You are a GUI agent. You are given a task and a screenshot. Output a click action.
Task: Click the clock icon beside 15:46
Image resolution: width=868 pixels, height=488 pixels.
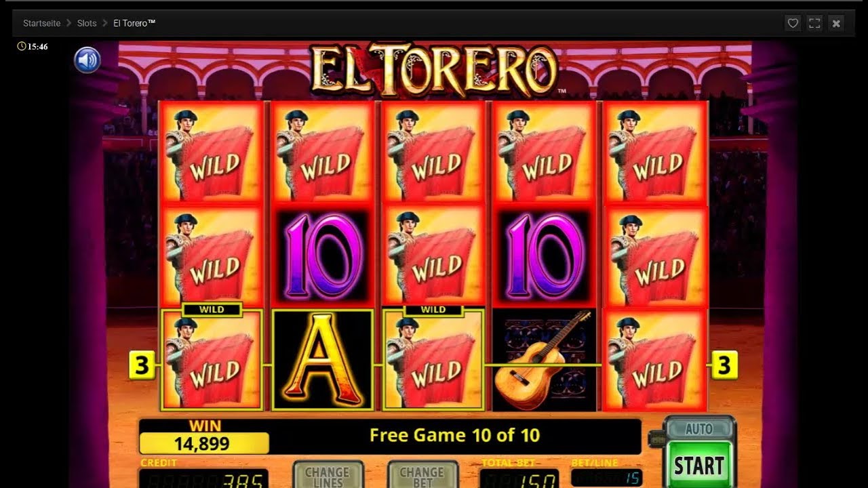21,47
